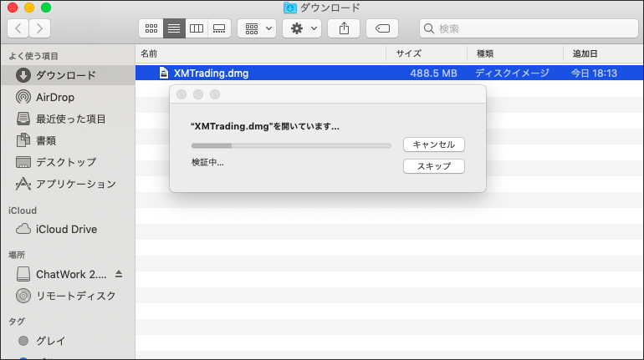Click the 検索 search field
Screen dimensions: 644x360
[x=527, y=28]
